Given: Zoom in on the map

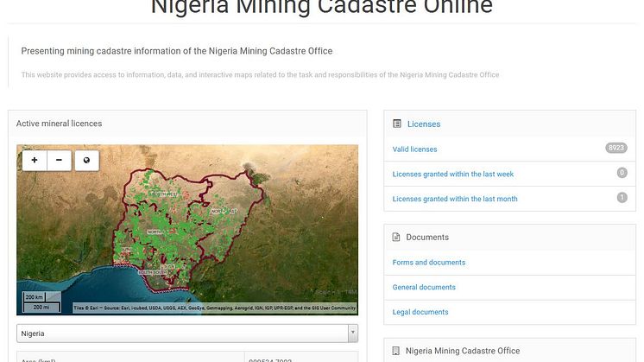Looking at the screenshot, I should pos(35,160).
